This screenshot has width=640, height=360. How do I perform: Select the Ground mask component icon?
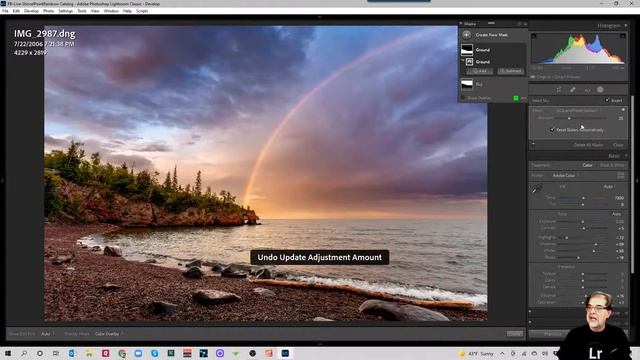(x=469, y=62)
